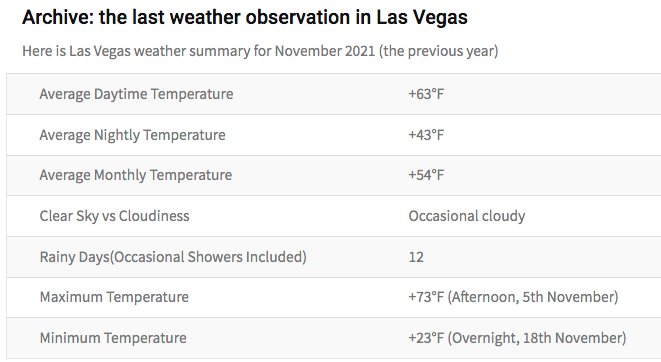The height and width of the screenshot is (362, 661).
Task: Click the words Las Vegas in the heading
Action: [x=422, y=17]
